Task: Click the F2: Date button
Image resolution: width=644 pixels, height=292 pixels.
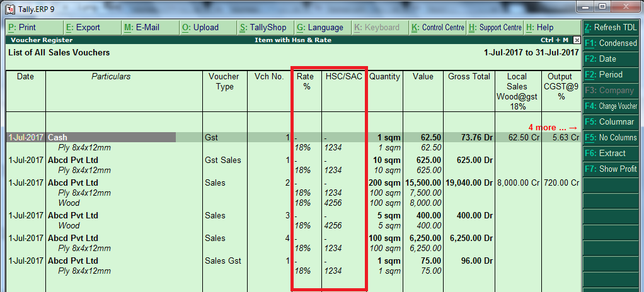Action: point(611,59)
